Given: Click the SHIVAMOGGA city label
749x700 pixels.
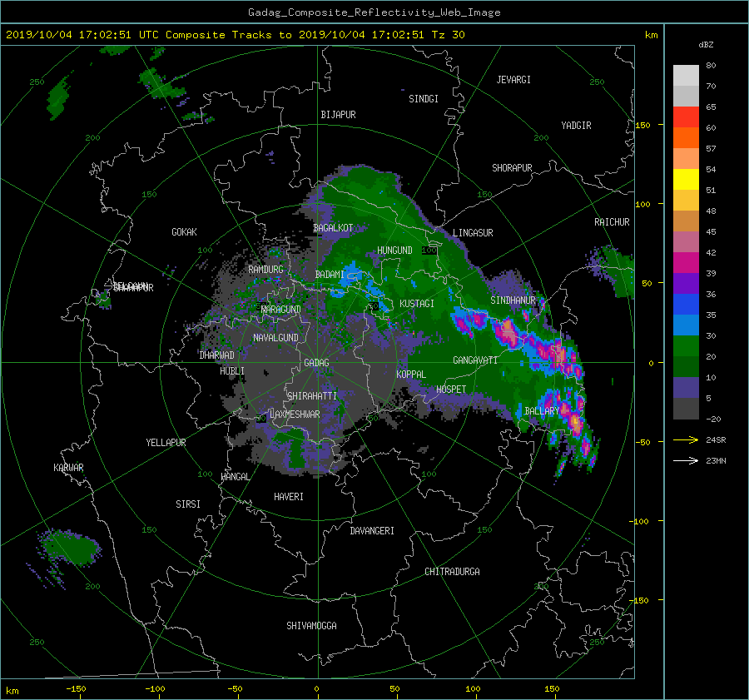Looking at the screenshot, I should (x=311, y=625).
